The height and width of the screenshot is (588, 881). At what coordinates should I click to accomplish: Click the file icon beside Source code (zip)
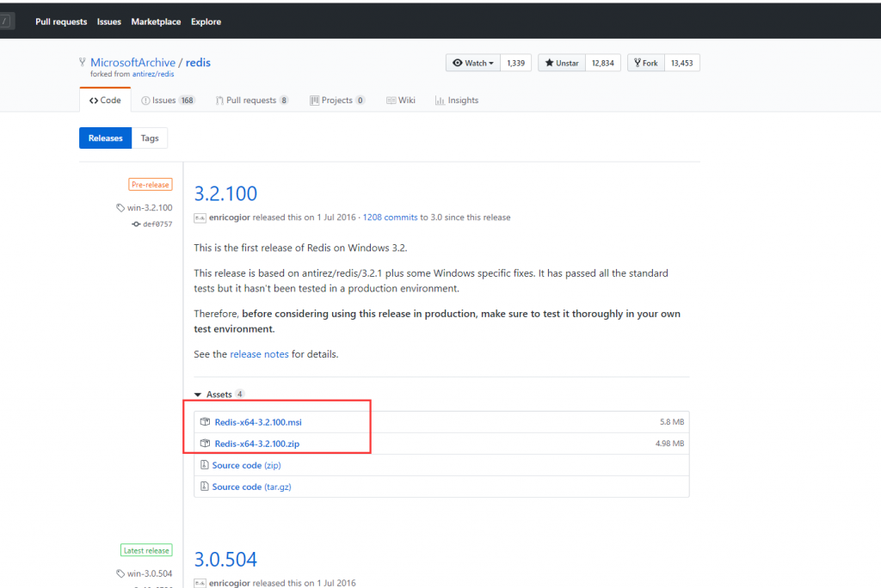(x=205, y=465)
